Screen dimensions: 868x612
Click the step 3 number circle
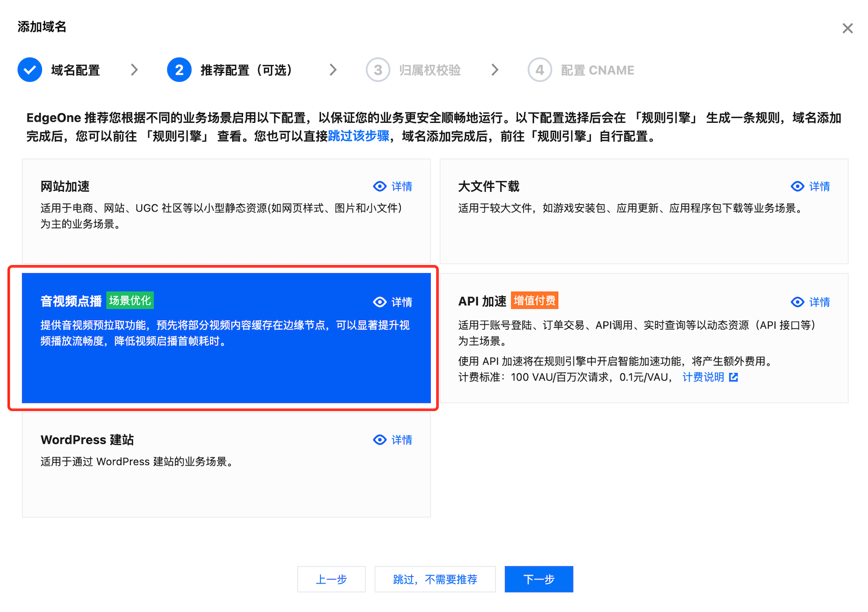point(378,70)
